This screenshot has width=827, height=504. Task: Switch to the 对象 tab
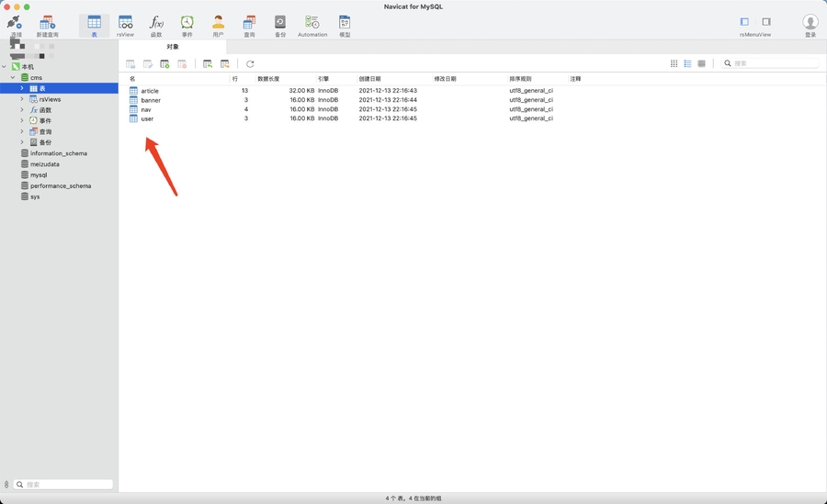[173, 47]
